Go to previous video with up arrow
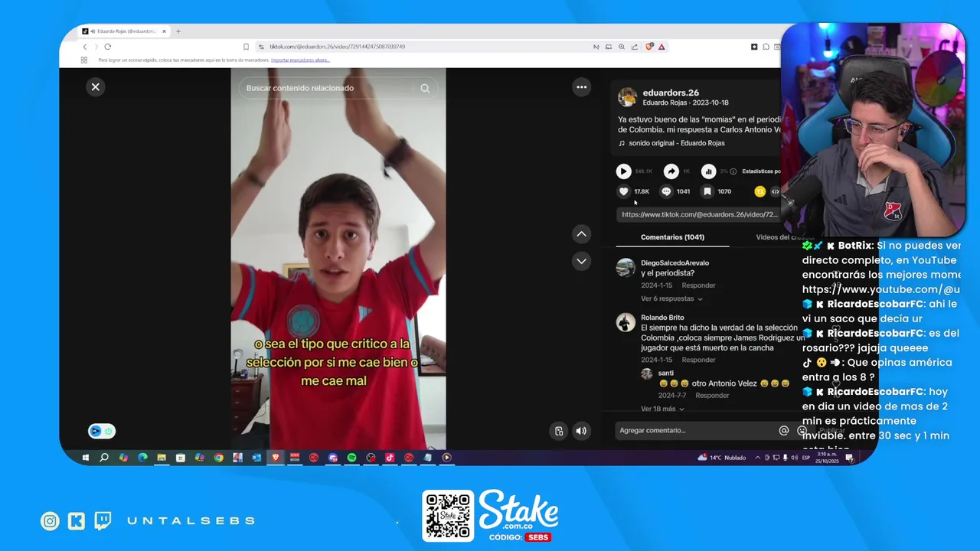The image size is (980, 551). (582, 234)
